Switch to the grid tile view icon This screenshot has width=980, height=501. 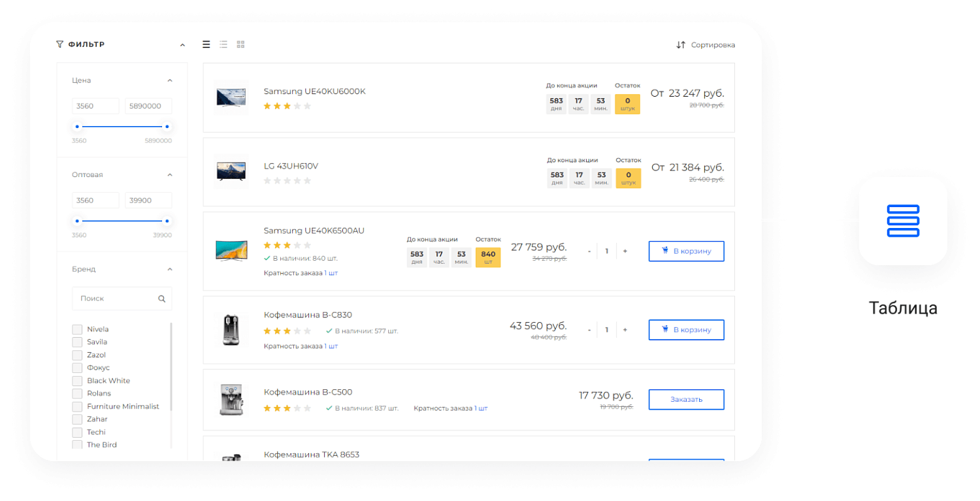pos(240,44)
